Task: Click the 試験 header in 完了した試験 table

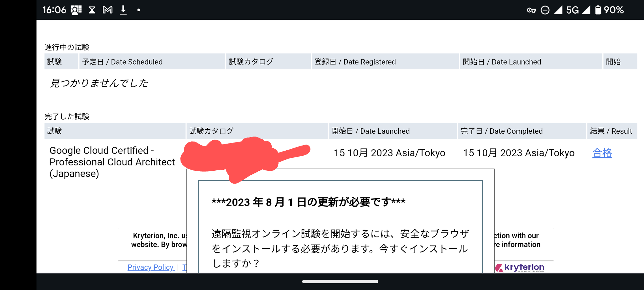Action: pyautogui.click(x=115, y=131)
